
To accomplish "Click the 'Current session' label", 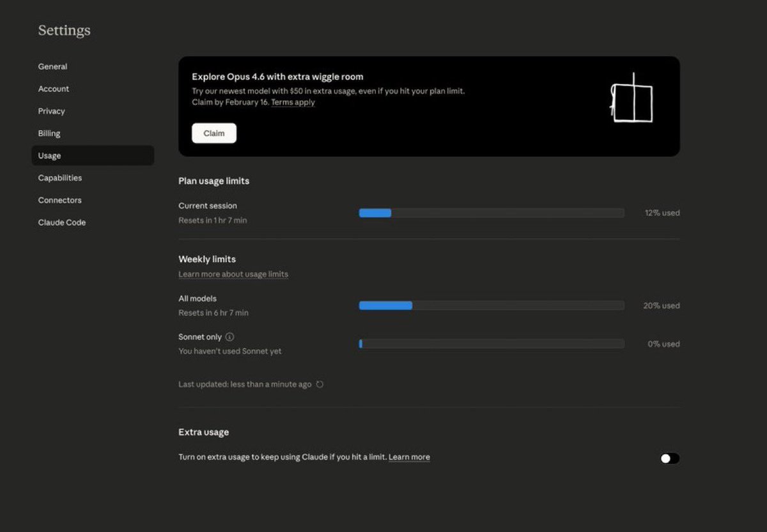I will (x=208, y=206).
